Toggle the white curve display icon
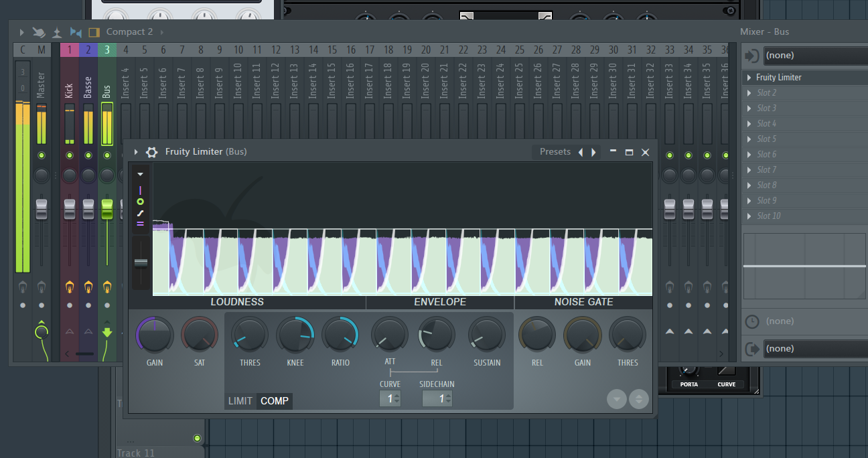 point(141,213)
